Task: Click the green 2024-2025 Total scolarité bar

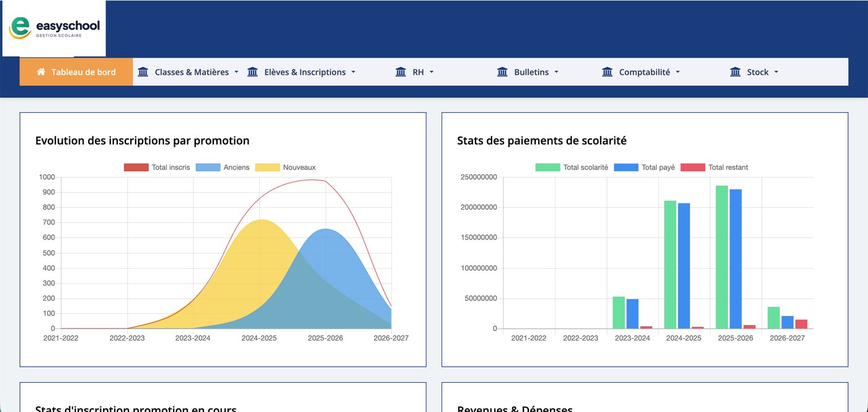Action: pyautogui.click(x=670, y=264)
